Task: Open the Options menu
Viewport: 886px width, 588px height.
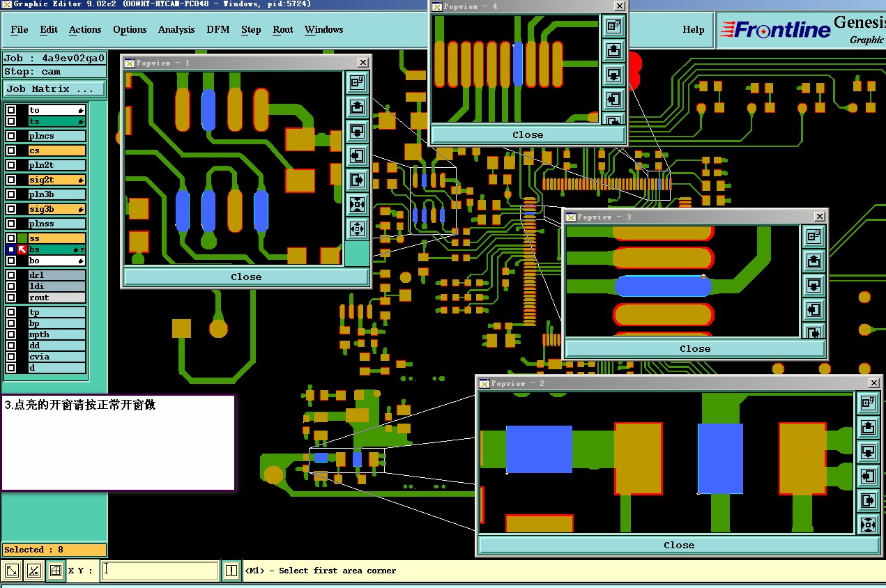Action: 130,29
